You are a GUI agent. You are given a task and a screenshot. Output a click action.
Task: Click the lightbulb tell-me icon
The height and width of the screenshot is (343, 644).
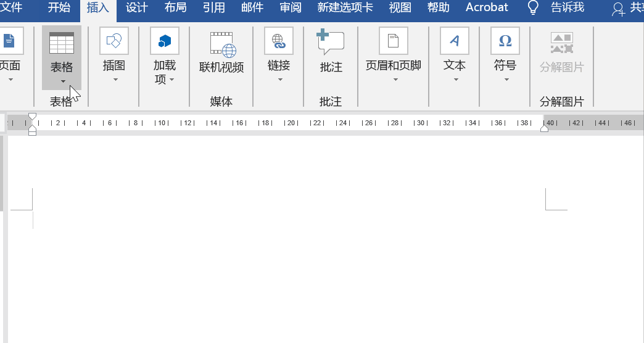[533, 8]
